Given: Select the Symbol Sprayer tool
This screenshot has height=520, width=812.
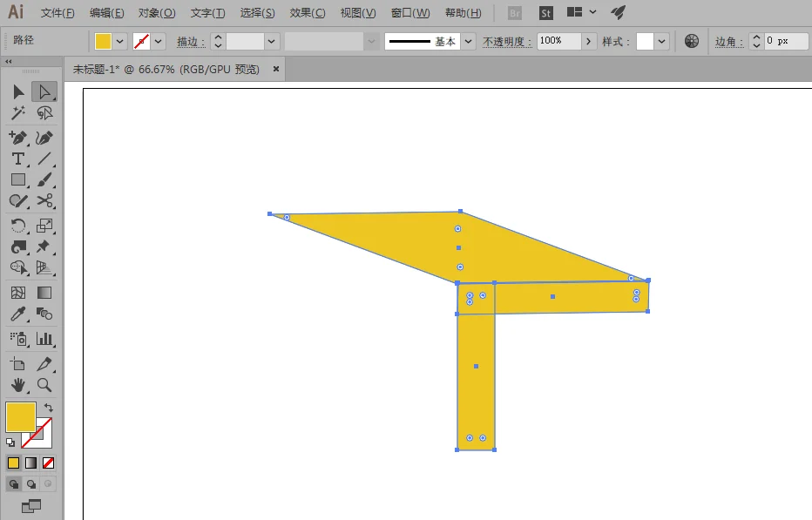Looking at the screenshot, I should (18, 339).
